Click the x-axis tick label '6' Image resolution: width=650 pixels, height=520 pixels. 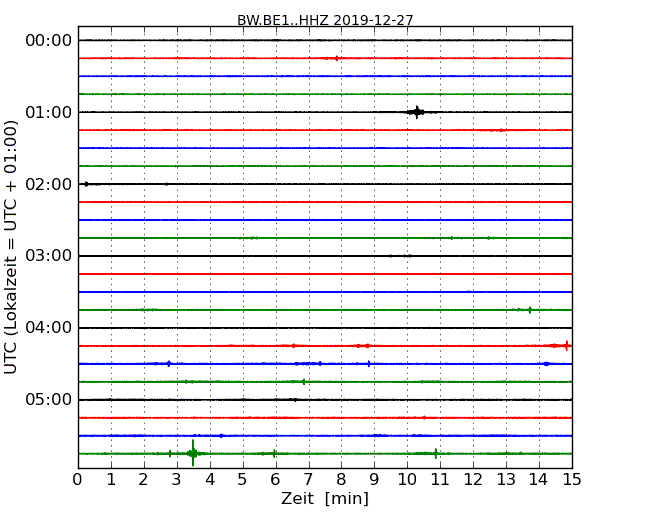coord(275,480)
